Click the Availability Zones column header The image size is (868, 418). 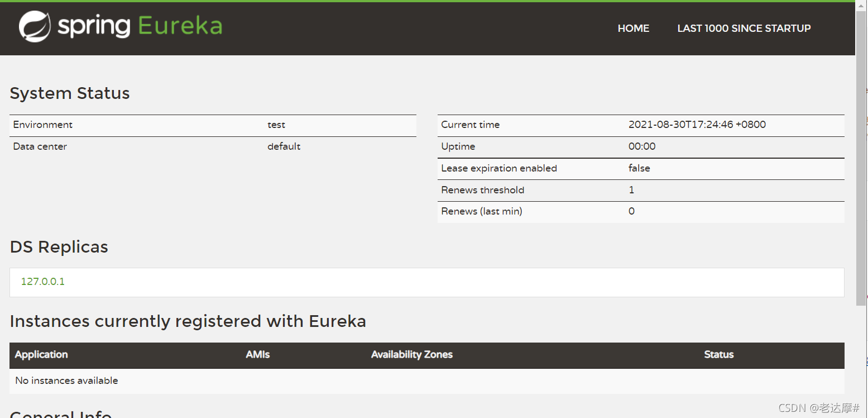click(412, 355)
